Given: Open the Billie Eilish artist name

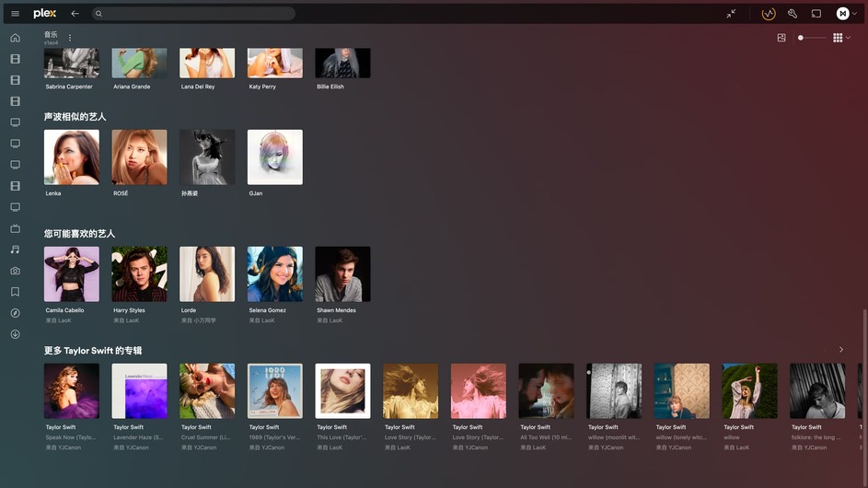Looking at the screenshot, I should tap(330, 87).
